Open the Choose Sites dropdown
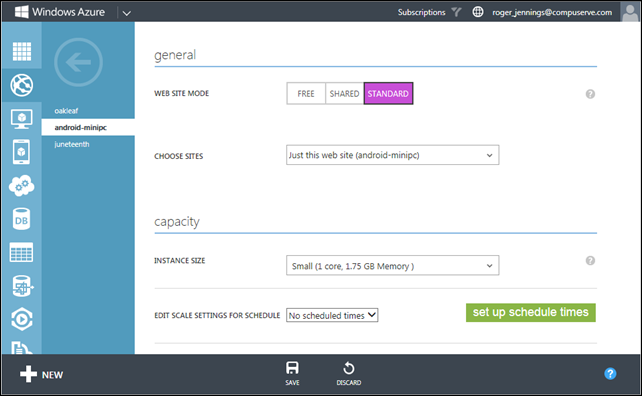The width and height of the screenshot is (642, 396). [393, 155]
